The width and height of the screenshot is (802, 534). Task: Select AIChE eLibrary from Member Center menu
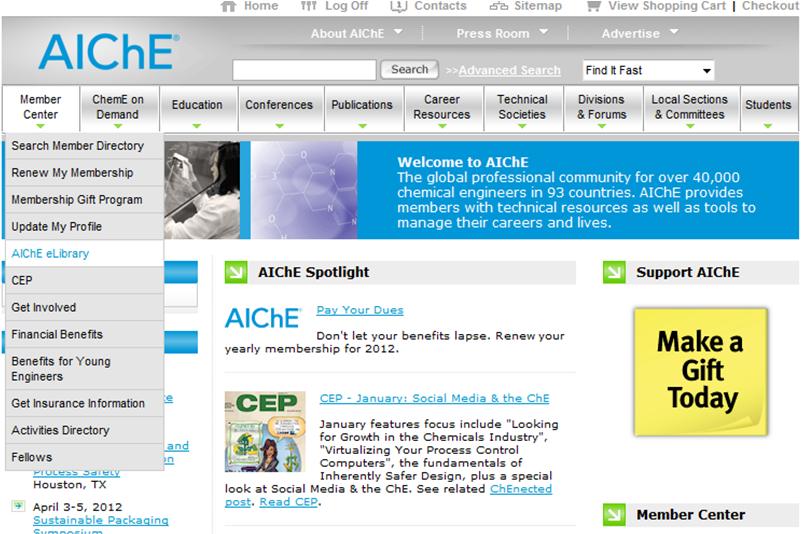50,254
